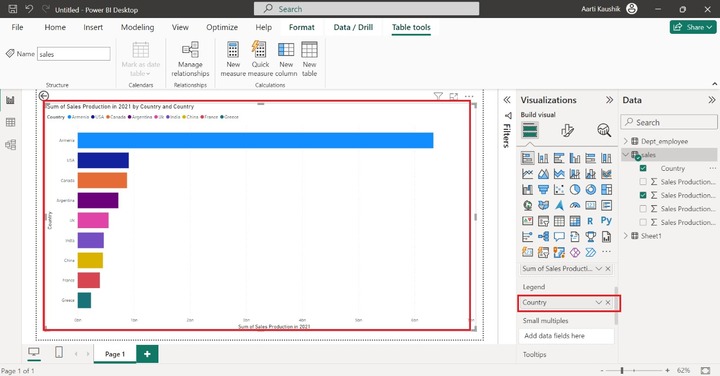Insert the R script visual
The image size is (720, 376).
pyautogui.click(x=591, y=221)
